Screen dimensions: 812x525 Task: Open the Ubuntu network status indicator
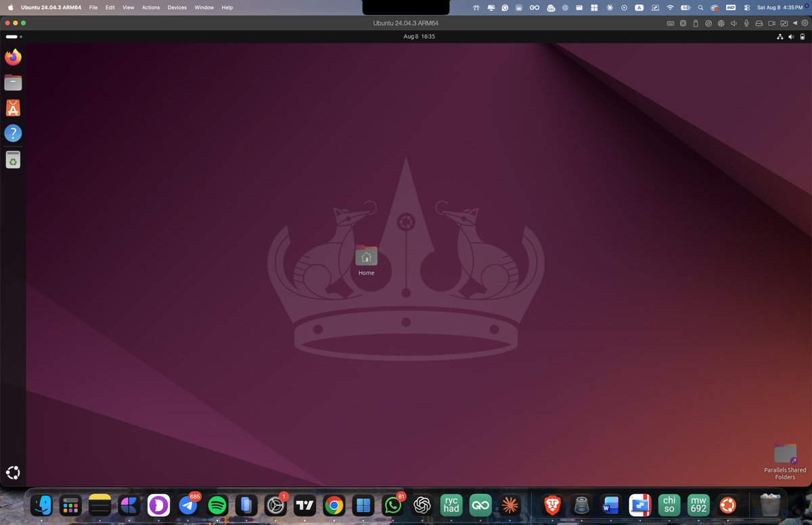780,37
